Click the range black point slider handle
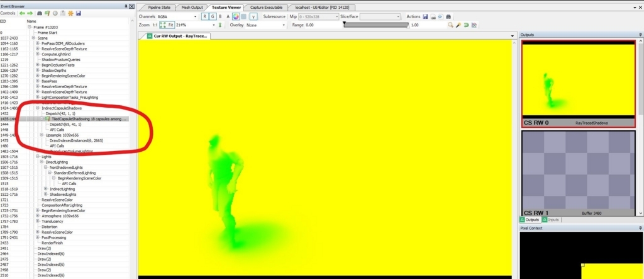Image resolution: width=644 pixels, height=279 pixels. point(344,25)
